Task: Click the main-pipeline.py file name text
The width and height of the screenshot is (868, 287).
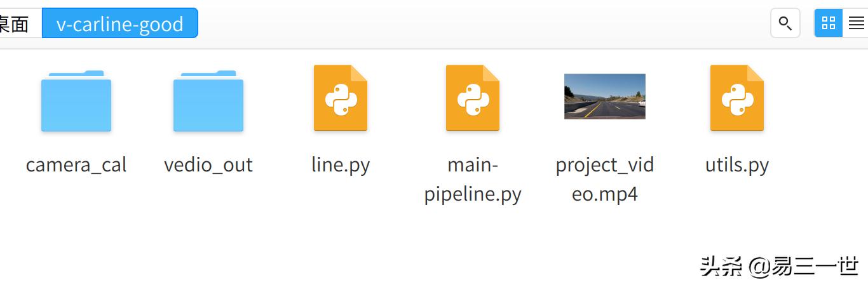Action: 473,180
